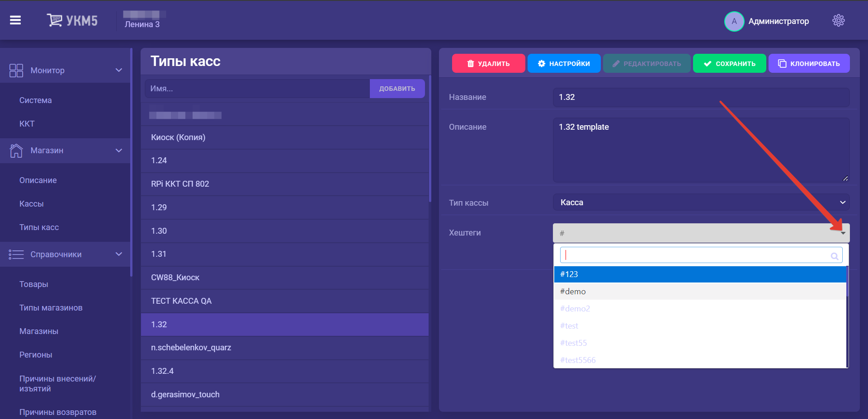
Task: Click УДАЛИТЬ button
Action: coord(488,64)
